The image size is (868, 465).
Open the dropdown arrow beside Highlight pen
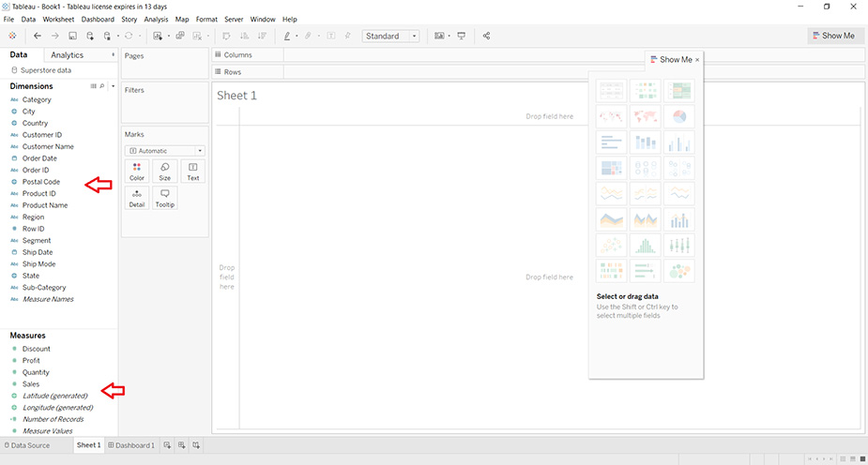click(x=297, y=36)
